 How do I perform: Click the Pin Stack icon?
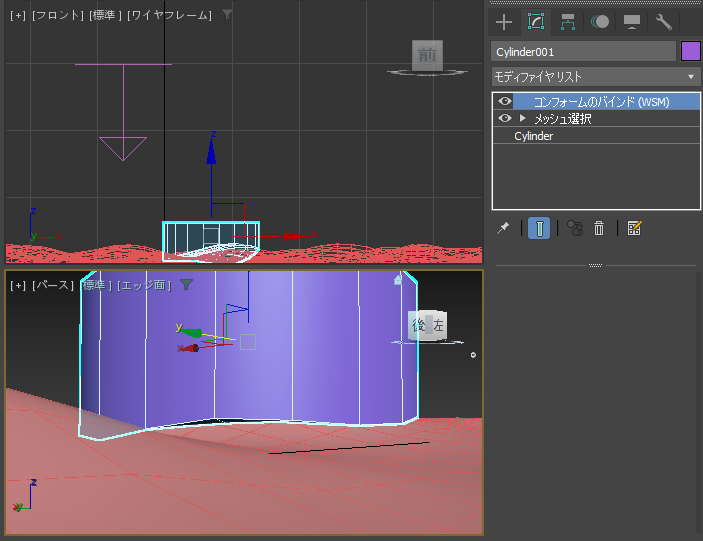pyautogui.click(x=503, y=228)
